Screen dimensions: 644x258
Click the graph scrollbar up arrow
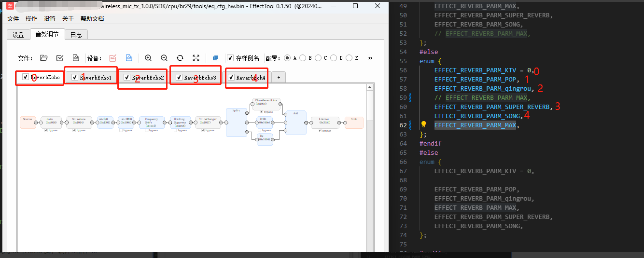click(x=370, y=87)
